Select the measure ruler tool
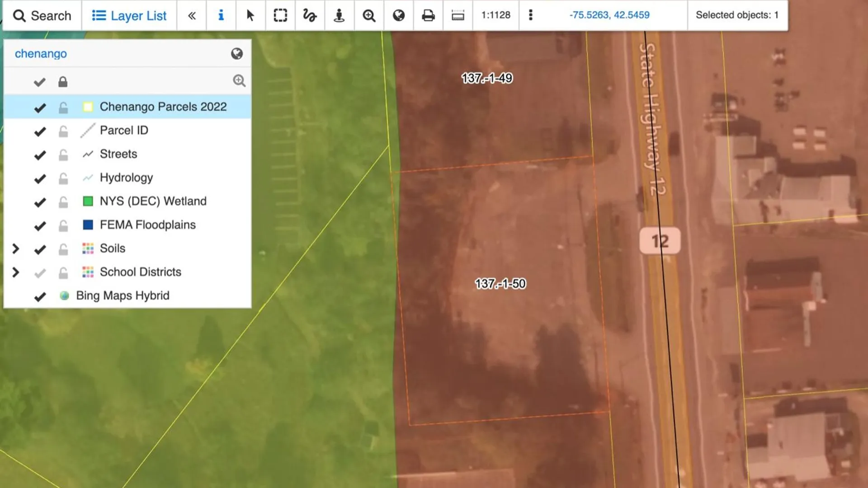The image size is (868, 488). pyautogui.click(x=458, y=15)
